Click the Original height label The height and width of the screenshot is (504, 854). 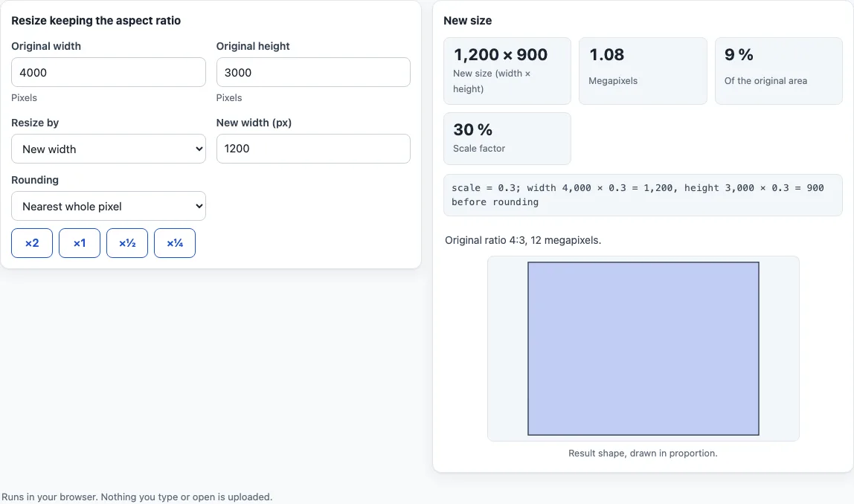[x=253, y=46]
